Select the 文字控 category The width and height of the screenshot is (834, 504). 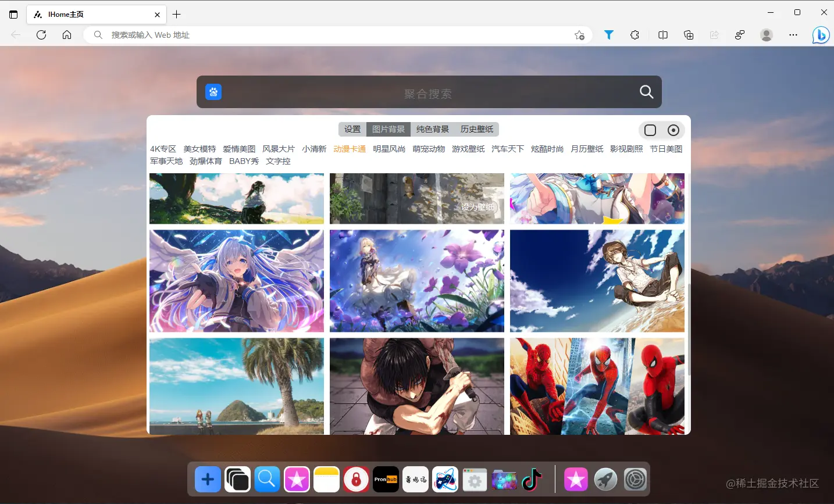278,161
